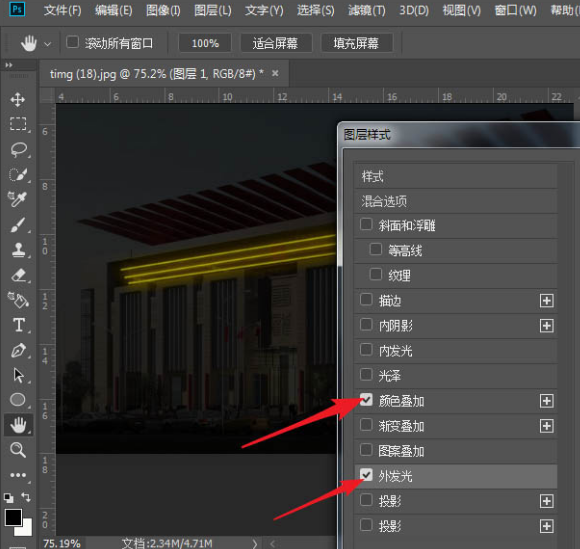Click the black foreground color swatch
Viewport: 580px width, 549px height.
(x=13, y=517)
